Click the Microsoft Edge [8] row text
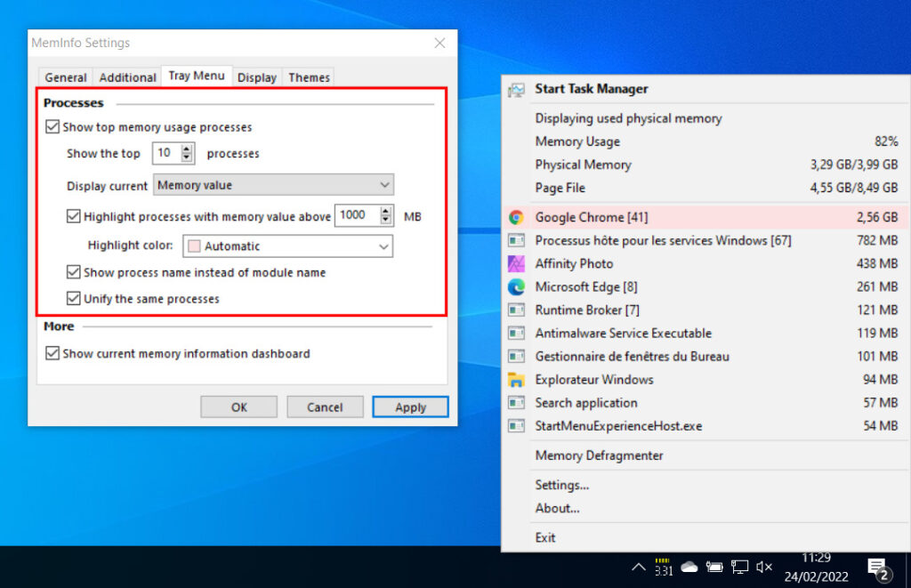 pos(585,287)
